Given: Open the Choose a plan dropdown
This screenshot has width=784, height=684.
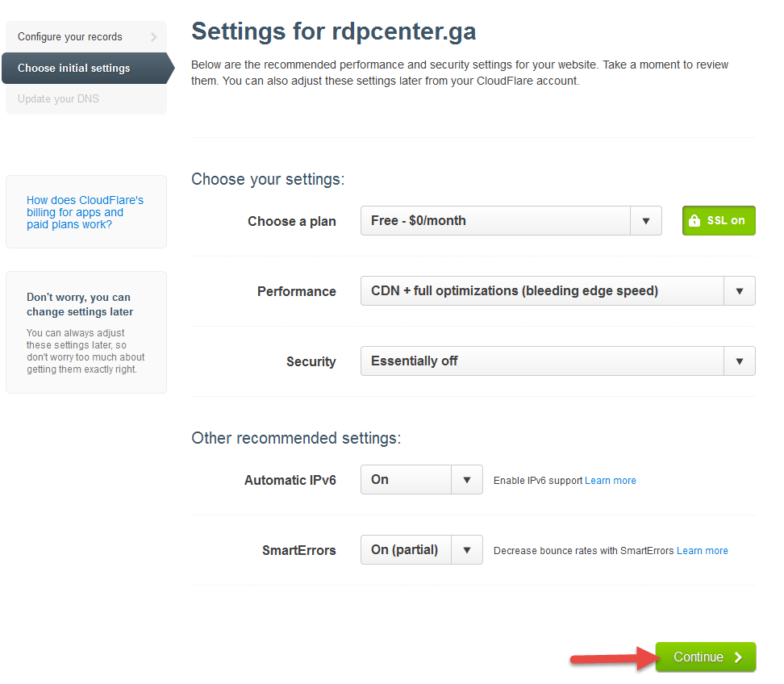Looking at the screenshot, I should point(495,220).
